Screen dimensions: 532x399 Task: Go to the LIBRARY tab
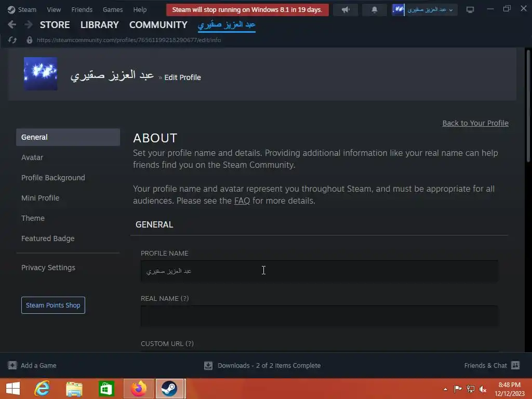pyautogui.click(x=99, y=25)
